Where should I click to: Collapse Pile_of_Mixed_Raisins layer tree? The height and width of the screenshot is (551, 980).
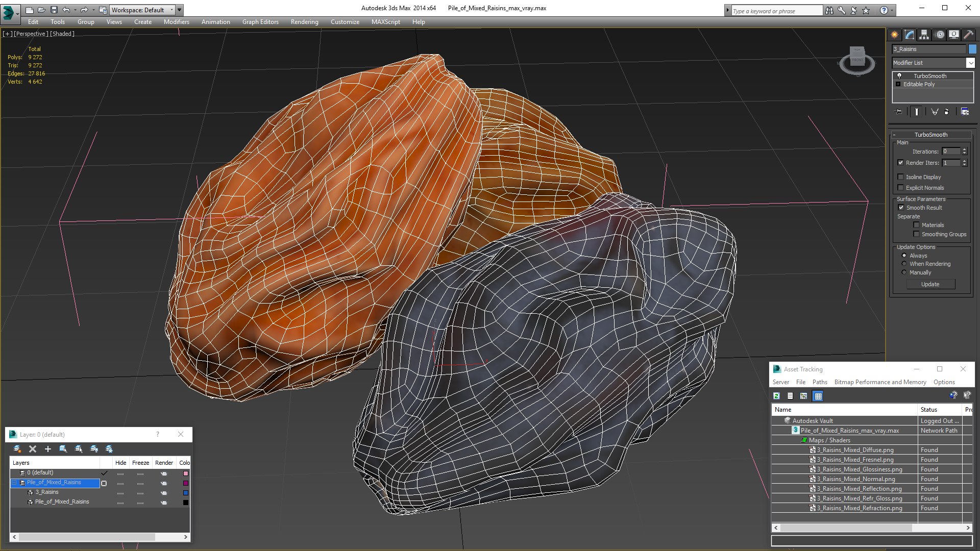click(x=14, y=483)
